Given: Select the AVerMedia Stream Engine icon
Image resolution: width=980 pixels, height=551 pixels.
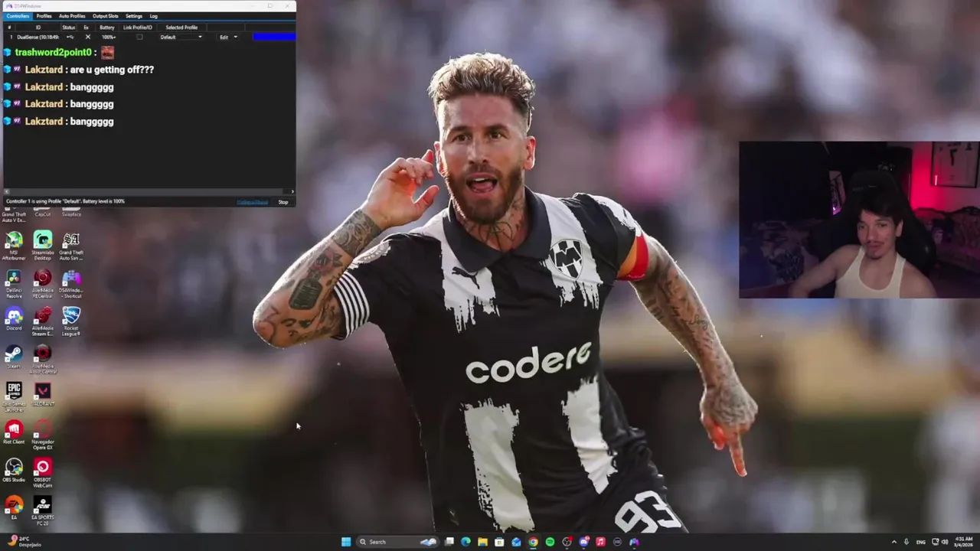Looking at the screenshot, I should tap(43, 321).
